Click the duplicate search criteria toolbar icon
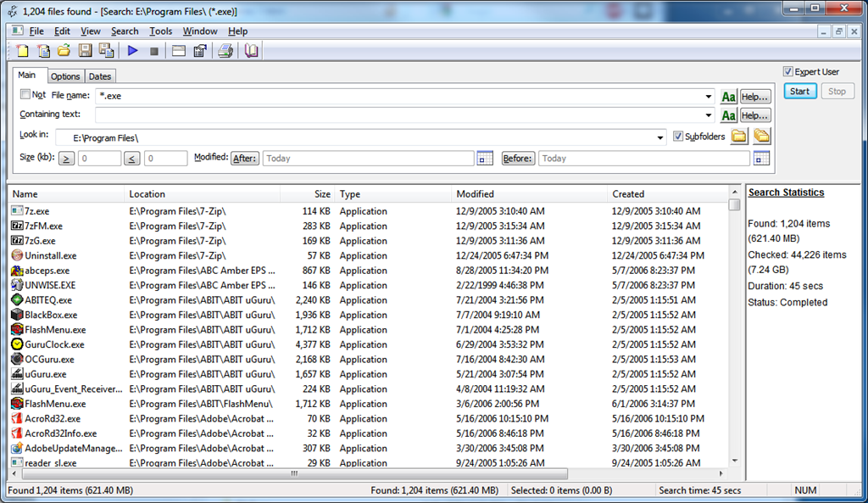 43,51
